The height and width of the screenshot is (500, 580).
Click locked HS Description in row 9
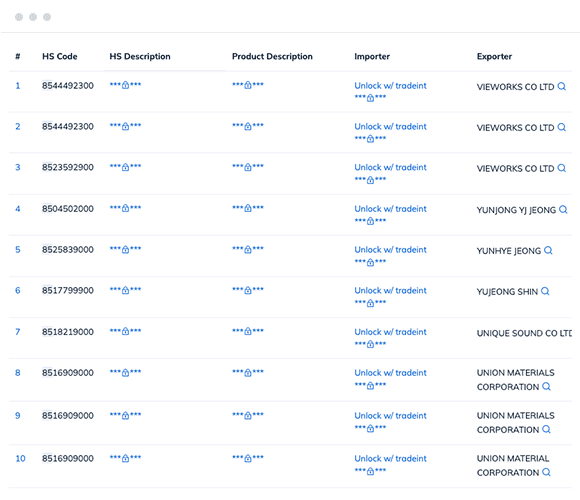[x=125, y=415]
